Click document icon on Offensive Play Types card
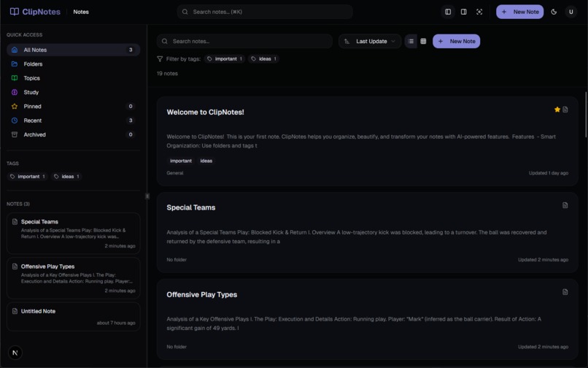 565,292
